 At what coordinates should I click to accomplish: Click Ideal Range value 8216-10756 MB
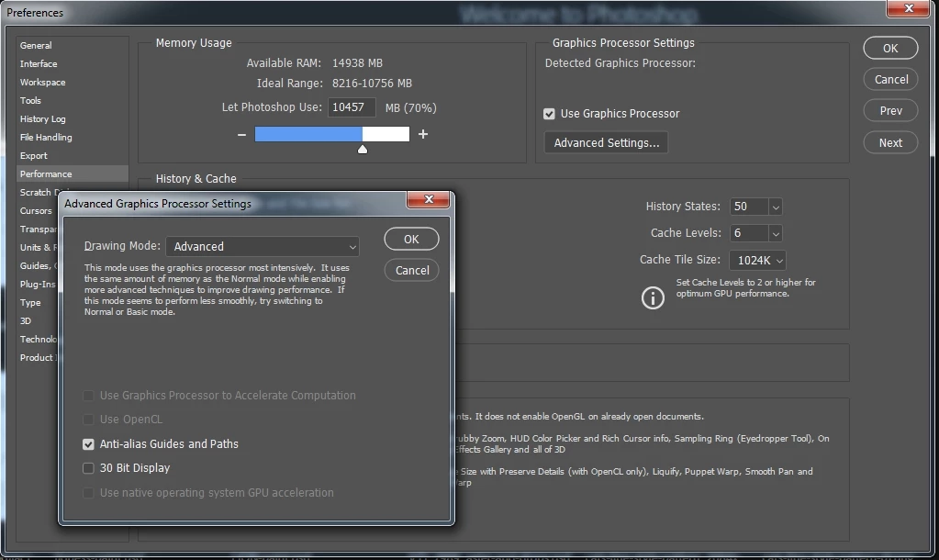coord(372,84)
